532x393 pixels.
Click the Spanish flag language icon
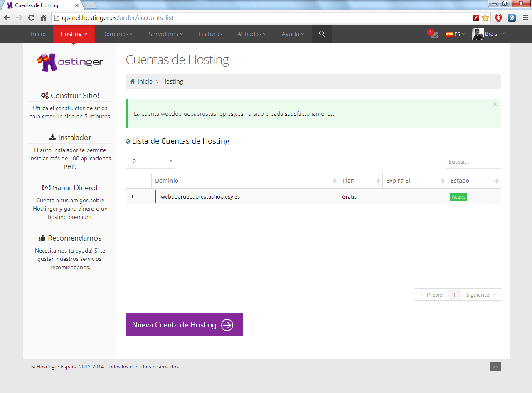[x=449, y=34]
